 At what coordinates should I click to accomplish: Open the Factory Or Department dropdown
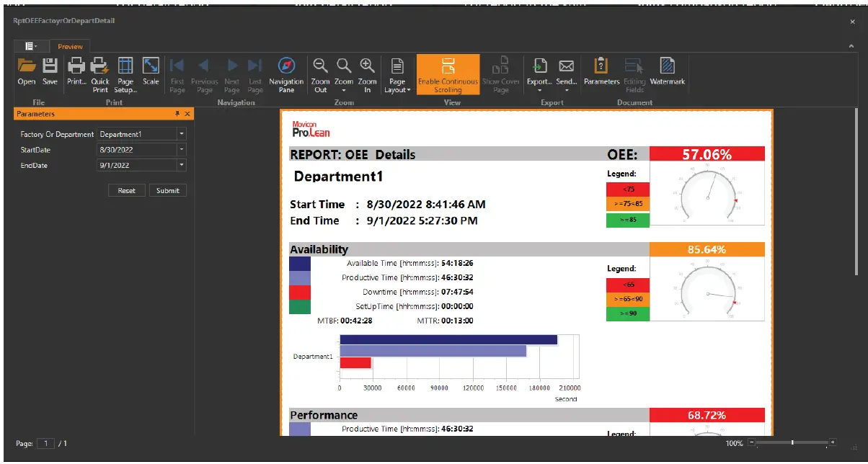click(x=182, y=133)
